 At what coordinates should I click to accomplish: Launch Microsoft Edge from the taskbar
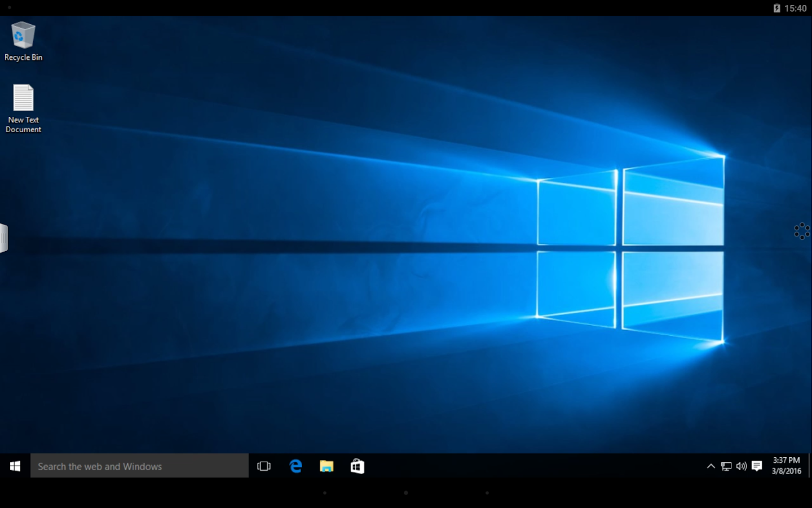click(295, 466)
